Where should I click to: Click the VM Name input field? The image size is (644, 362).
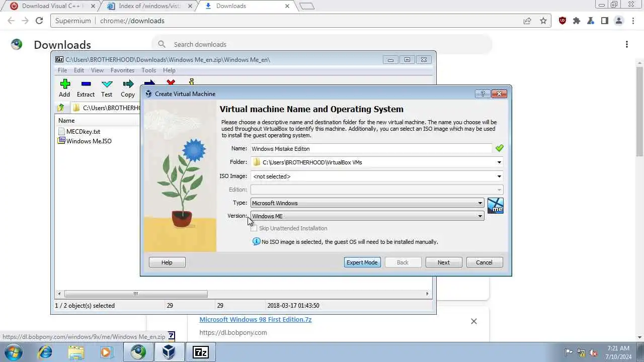371,148
